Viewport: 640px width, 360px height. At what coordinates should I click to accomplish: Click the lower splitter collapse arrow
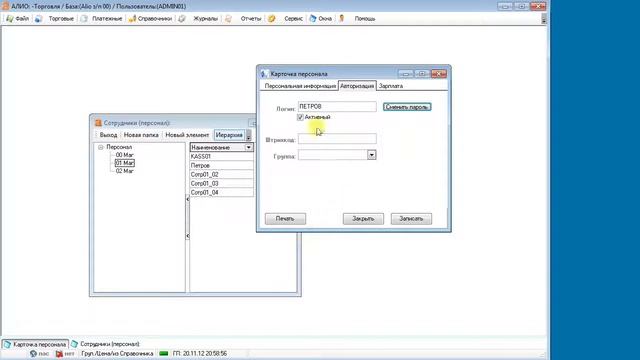coord(188,236)
